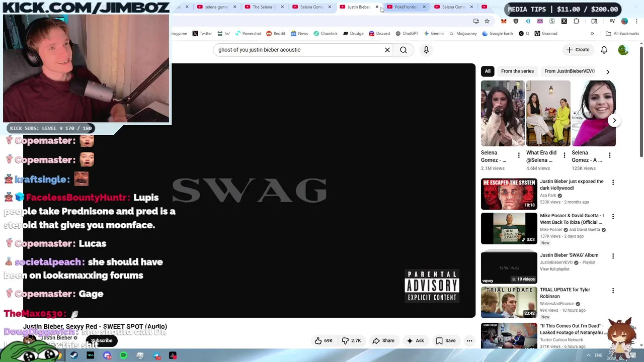Open options for TRIAL UPDATE Tyler Robinson video

click(613, 290)
